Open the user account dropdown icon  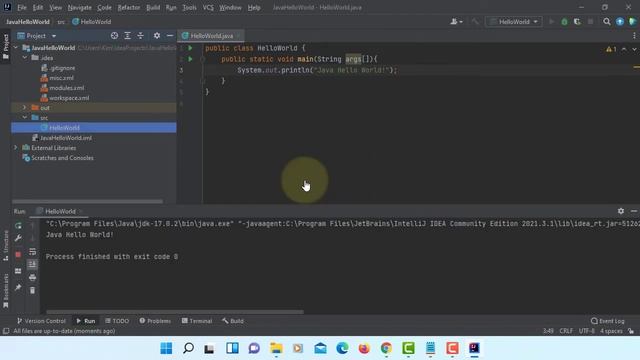click(456, 22)
